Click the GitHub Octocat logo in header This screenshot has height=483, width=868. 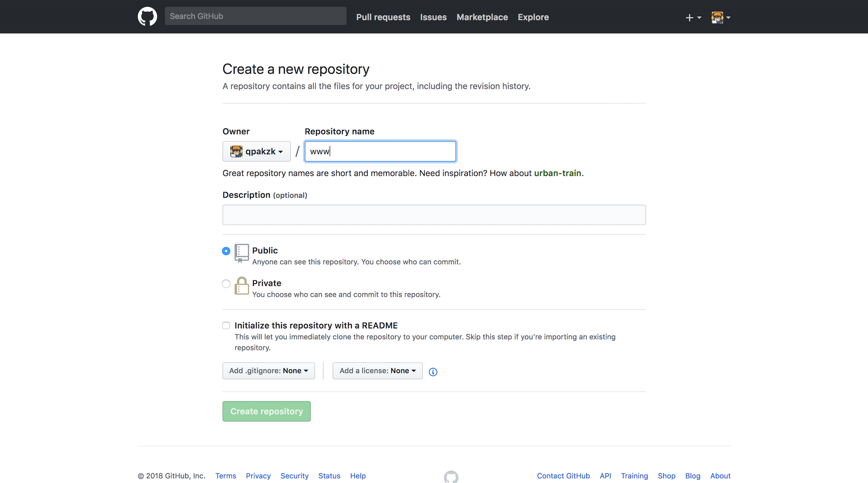point(147,16)
